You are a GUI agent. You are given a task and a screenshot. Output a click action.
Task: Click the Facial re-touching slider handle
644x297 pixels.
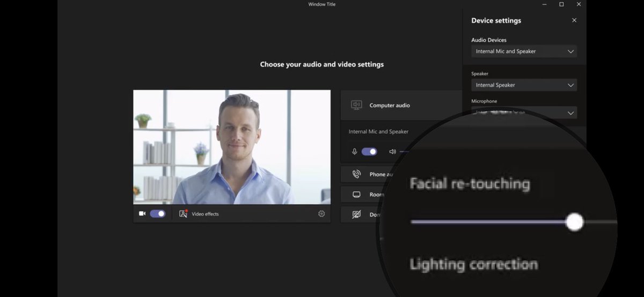(x=575, y=221)
